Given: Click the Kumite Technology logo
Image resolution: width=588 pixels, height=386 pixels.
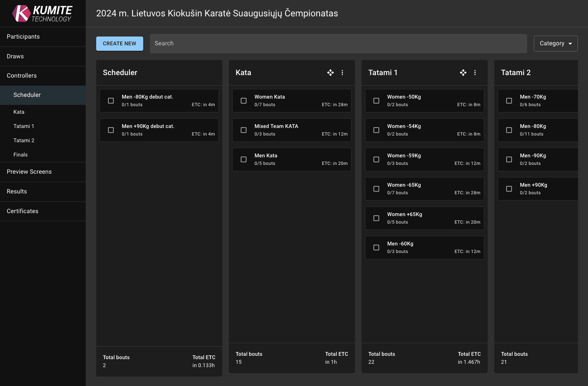Looking at the screenshot, I should pyautogui.click(x=42, y=13).
